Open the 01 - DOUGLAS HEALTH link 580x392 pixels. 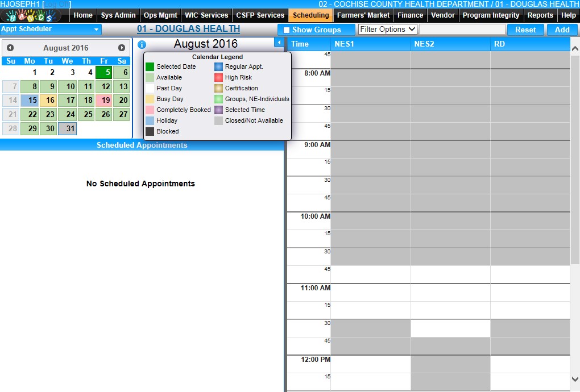(188, 29)
